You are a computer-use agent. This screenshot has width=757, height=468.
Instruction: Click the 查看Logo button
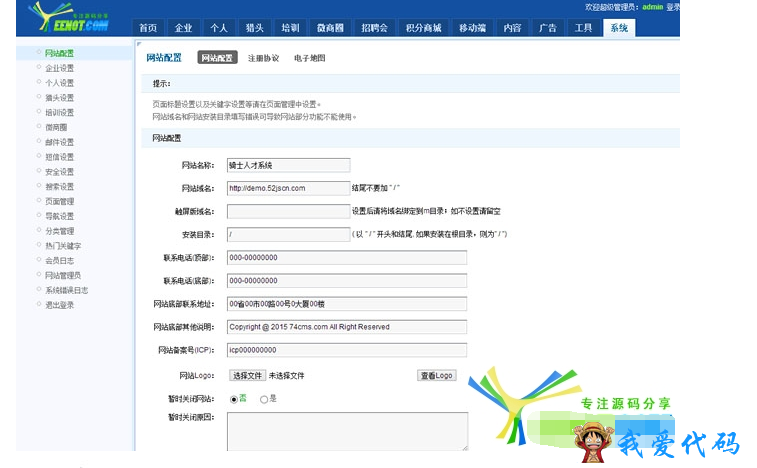pos(436,376)
